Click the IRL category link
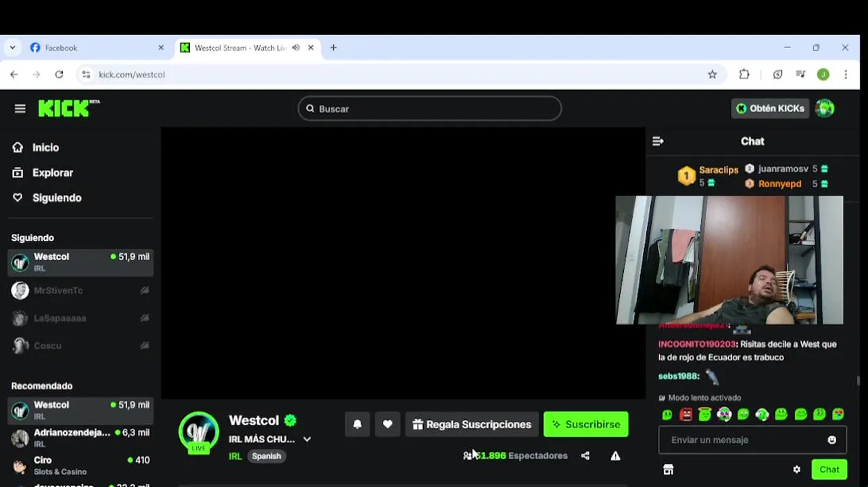 tap(235, 456)
